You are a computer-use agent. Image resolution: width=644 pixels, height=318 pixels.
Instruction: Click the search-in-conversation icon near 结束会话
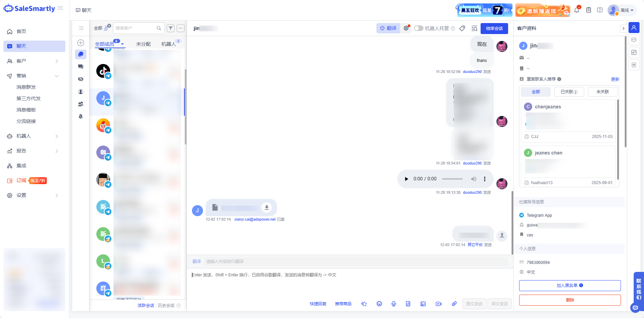[x=474, y=29]
